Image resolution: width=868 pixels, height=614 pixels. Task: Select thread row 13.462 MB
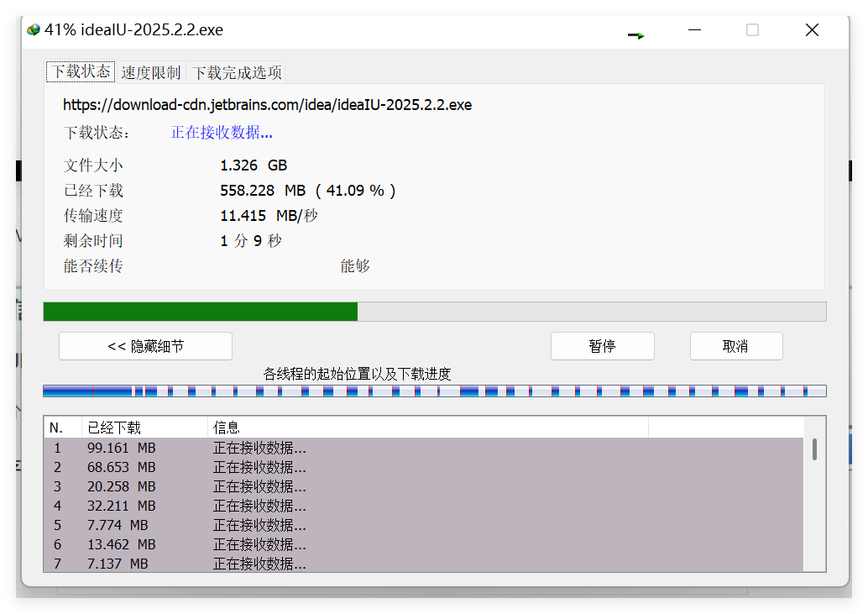click(x=423, y=544)
